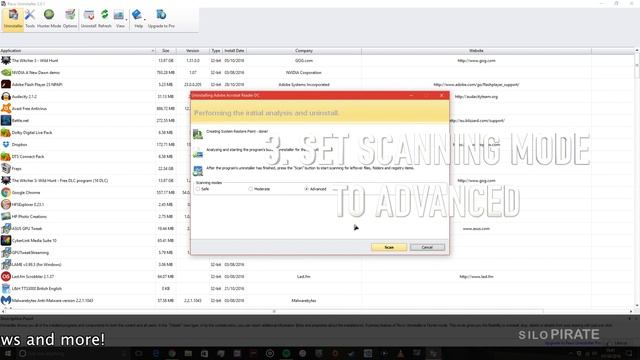This screenshot has height=360, width=640.
Task: Choose the Advanced scanning mode
Action: 307,189
